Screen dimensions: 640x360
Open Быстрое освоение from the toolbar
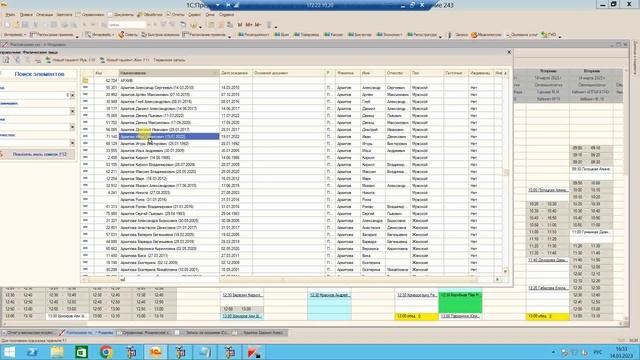click(x=160, y=35)
